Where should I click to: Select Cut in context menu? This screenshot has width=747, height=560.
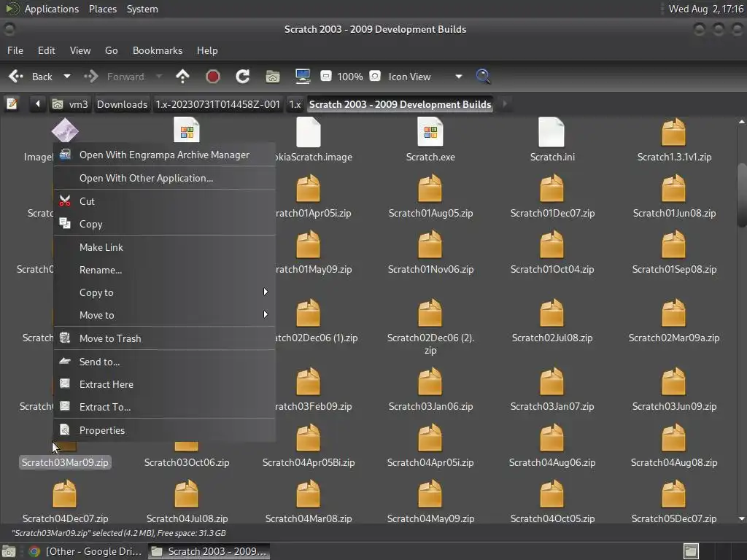[164, 201]
